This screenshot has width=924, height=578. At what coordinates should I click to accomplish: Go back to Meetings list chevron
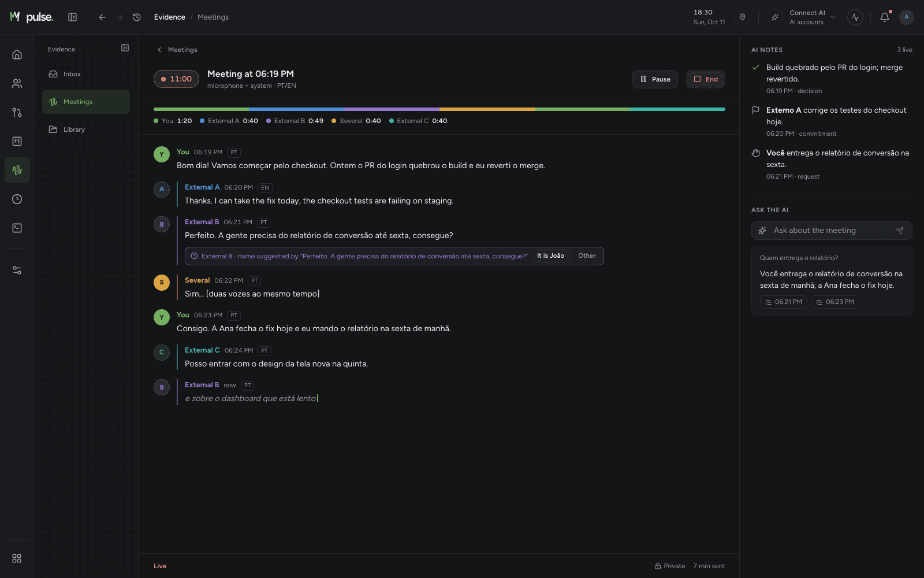pyautogui.click(x=159, y=50)
